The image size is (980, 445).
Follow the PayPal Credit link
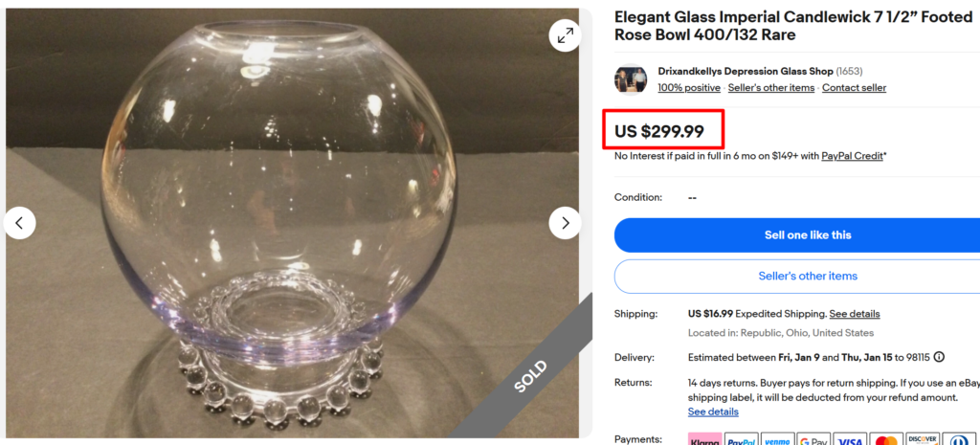click(x=852, y=156)
